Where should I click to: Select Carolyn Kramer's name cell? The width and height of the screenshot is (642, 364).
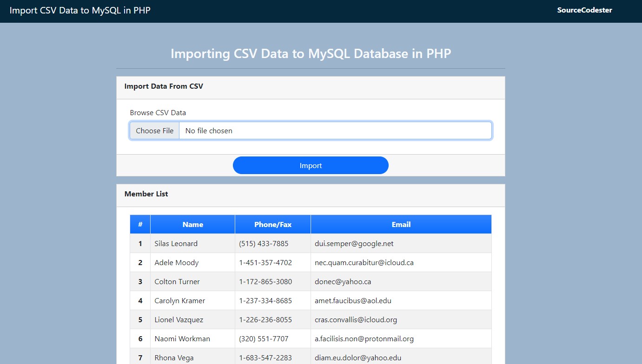point(192,300)
